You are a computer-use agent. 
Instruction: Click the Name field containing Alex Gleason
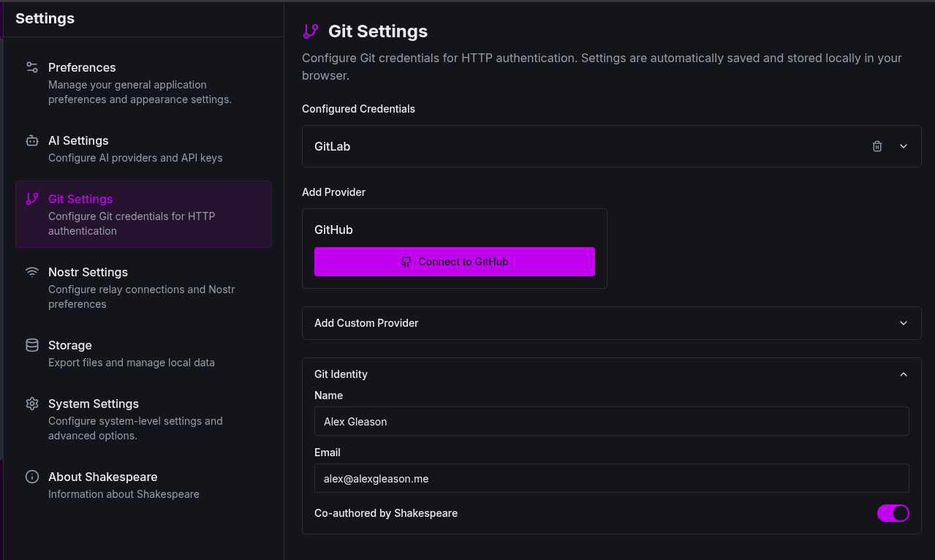[611, 422]
